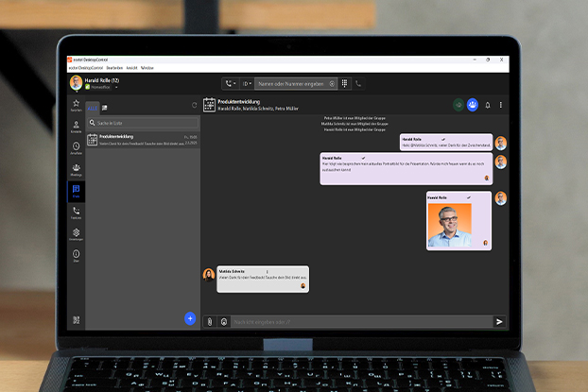Open the Telefonie phone icon in the sidebar
Screen dimensions: 588x392
(76, 212)
